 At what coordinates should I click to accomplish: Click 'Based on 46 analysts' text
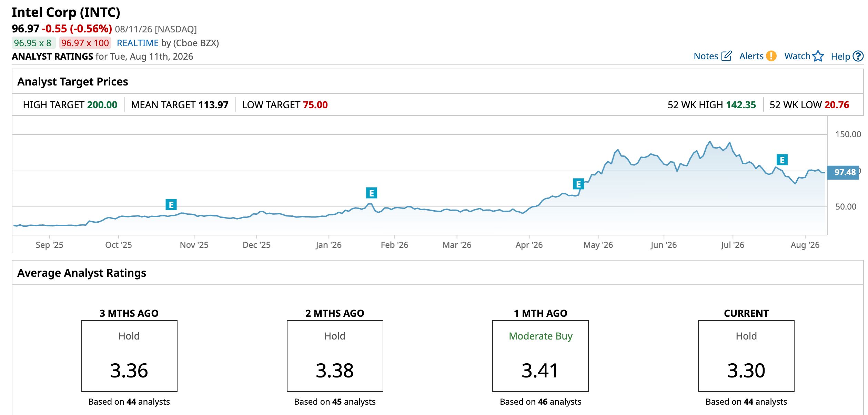click(x=541, y=402)
